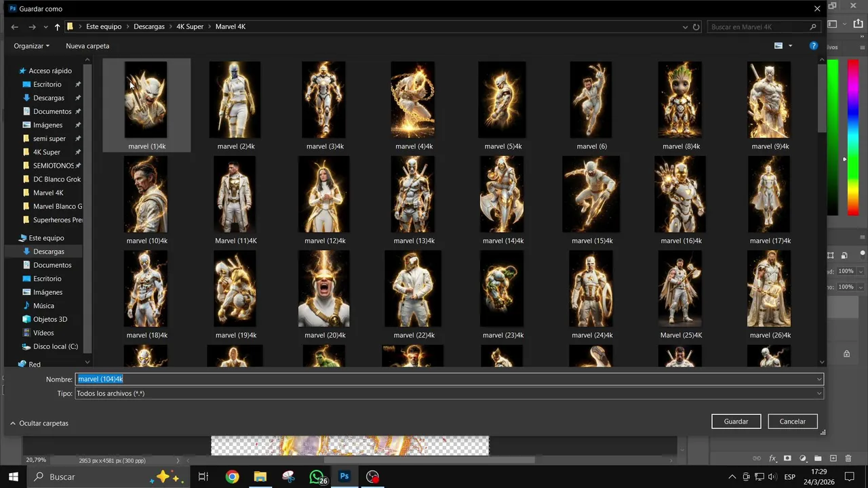Open Acceso rápido in the navigation pane
The width and height of the screenshot is (868, 488).
click(50, 70)
